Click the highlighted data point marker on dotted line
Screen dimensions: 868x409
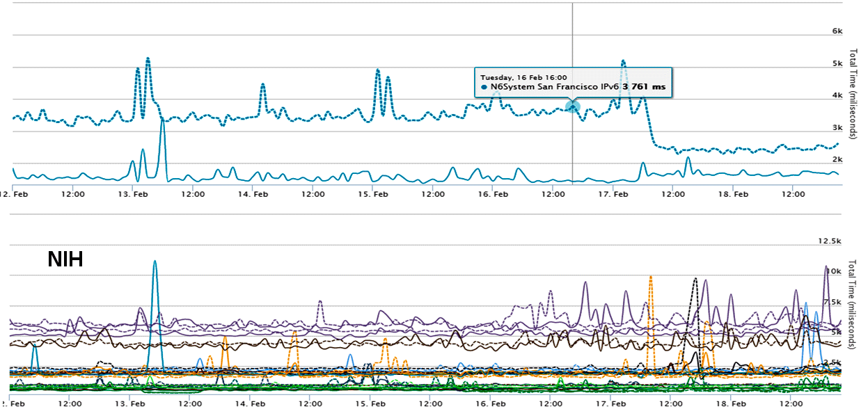point(572,106)
